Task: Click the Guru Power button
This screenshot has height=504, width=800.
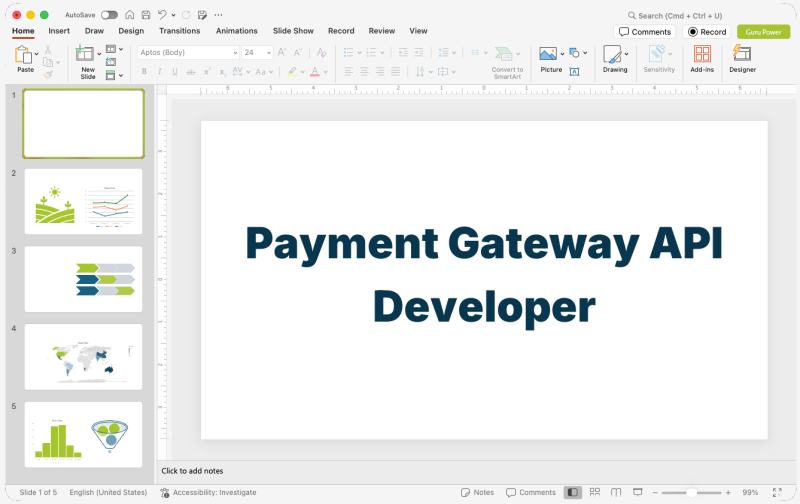Action: (763, 32)
